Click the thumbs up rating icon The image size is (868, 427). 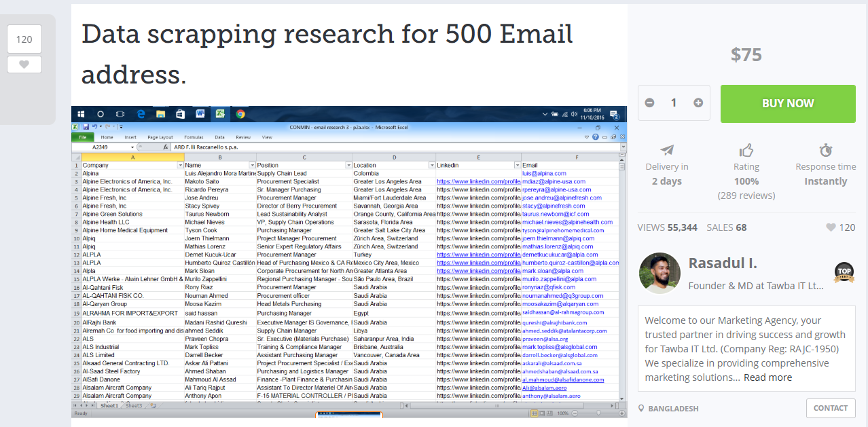pos(746,150)
